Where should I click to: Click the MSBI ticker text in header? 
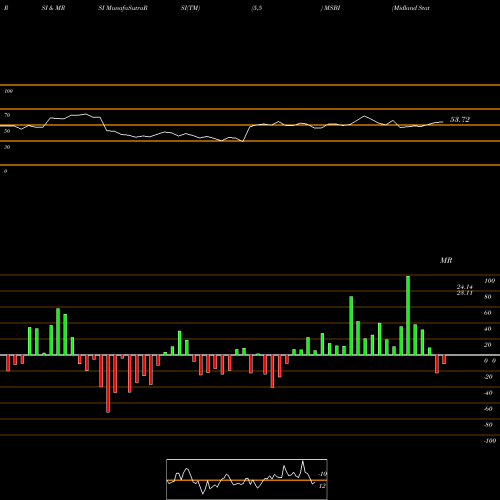(332, 8)
